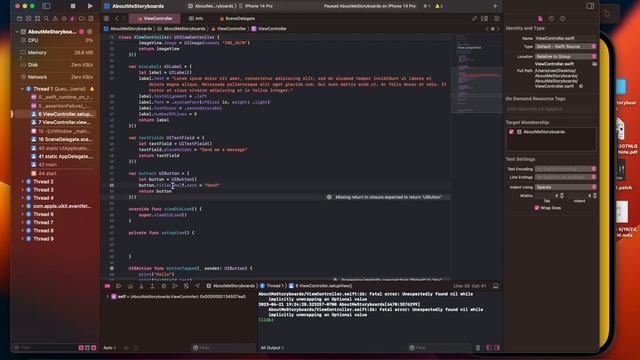Open the Quick Help inspector icon
This screenshot has height=360, width=640.
[x=562, y=18]
